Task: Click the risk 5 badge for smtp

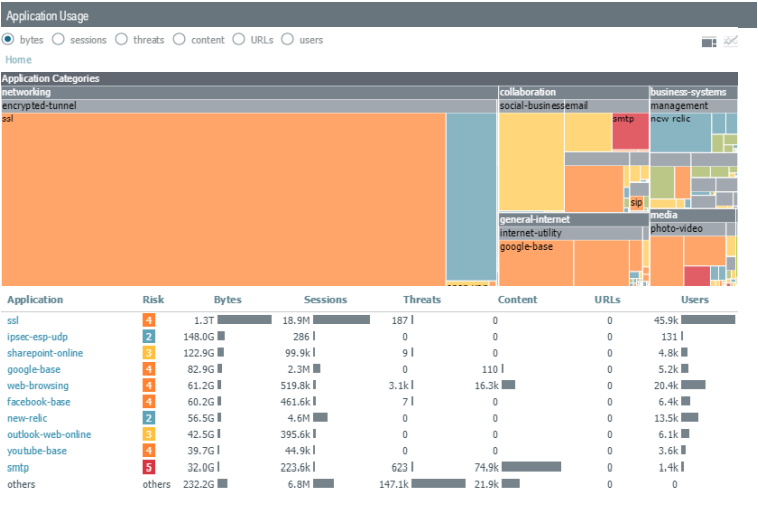Action: [x=148, y=467]
